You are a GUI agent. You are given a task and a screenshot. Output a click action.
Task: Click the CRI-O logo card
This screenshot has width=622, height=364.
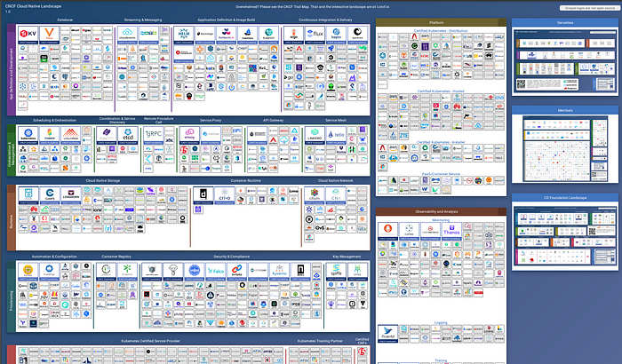coord(225,195)
